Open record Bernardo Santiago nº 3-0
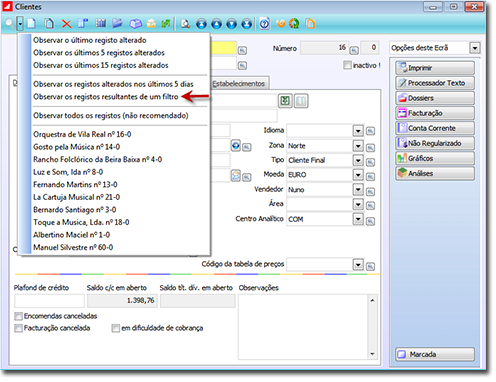Viewport: 496px width, 382px height. coord(75,210)
